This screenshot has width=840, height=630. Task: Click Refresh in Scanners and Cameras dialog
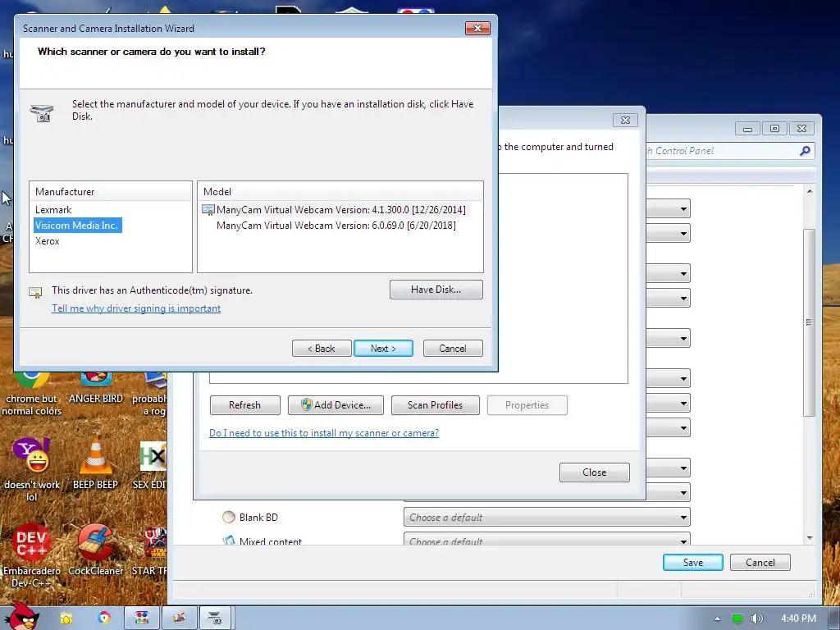(244, 405)
